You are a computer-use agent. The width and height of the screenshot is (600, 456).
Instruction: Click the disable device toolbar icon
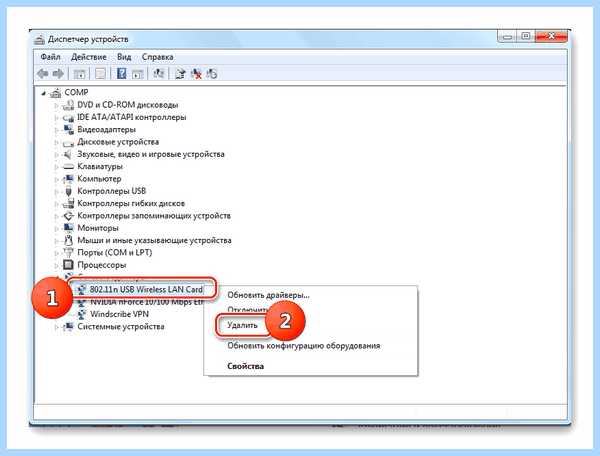tap(212, 73)
